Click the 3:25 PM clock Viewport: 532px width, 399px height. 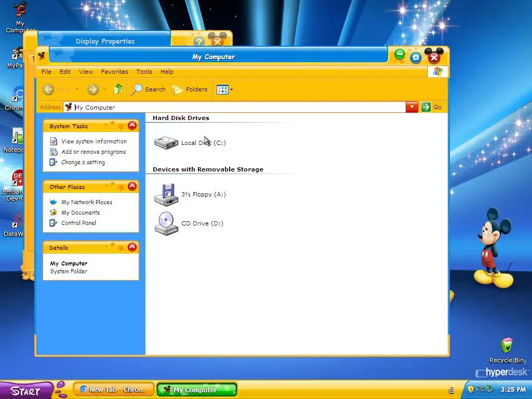[513, 390]
